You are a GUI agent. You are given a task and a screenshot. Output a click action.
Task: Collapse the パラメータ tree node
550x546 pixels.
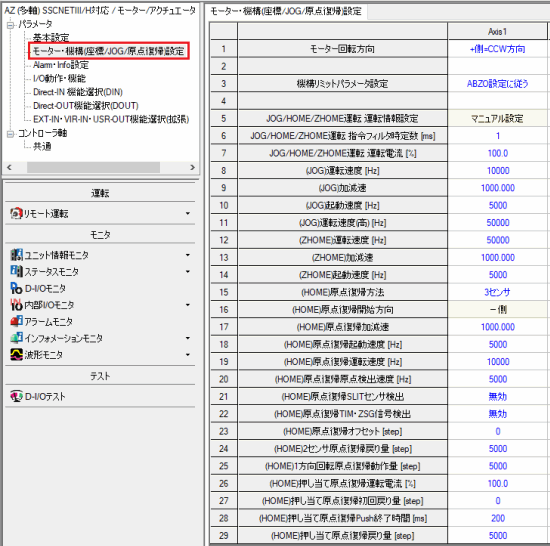point(11,25)
